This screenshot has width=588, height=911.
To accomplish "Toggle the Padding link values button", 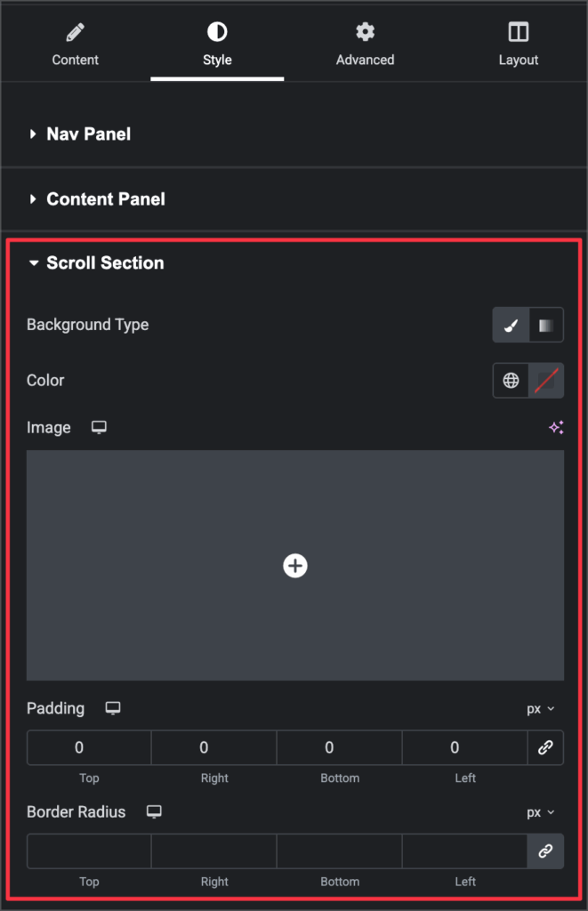I will (545, 748).
